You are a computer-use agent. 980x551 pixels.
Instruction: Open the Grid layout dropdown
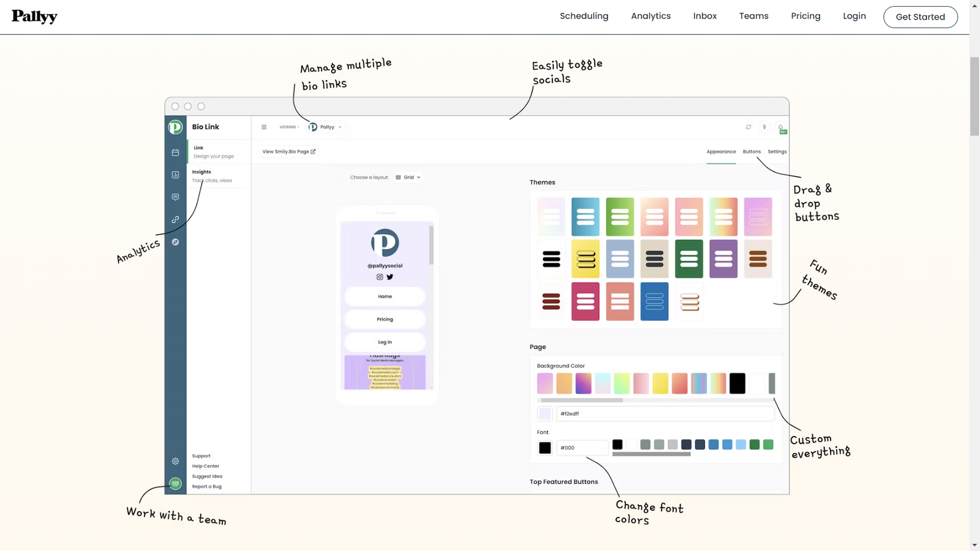(x=408, y=178)
